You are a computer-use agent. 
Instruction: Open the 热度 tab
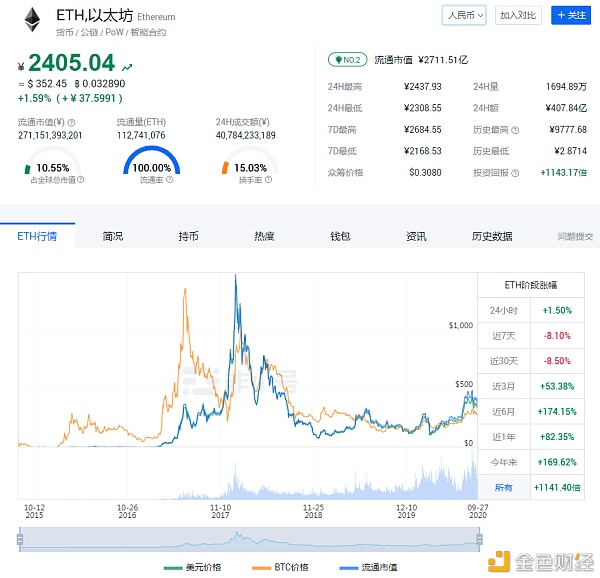(264, 236)
